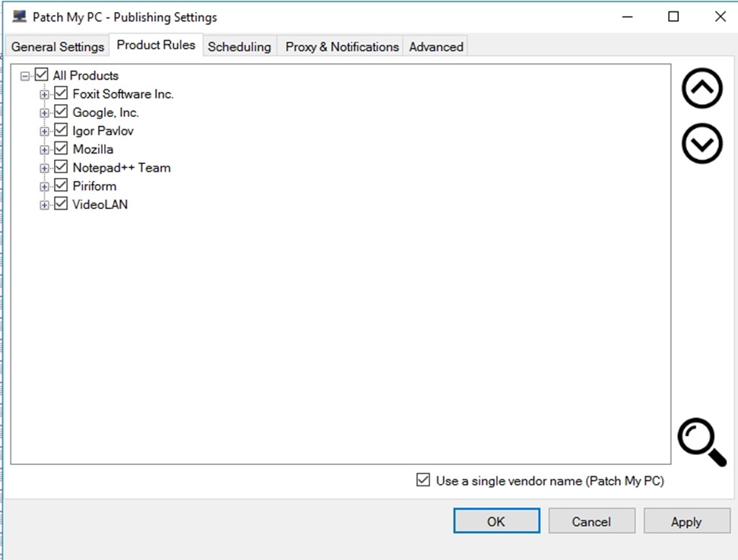Select the Igor Pavlov label

[x=103, y=131]
